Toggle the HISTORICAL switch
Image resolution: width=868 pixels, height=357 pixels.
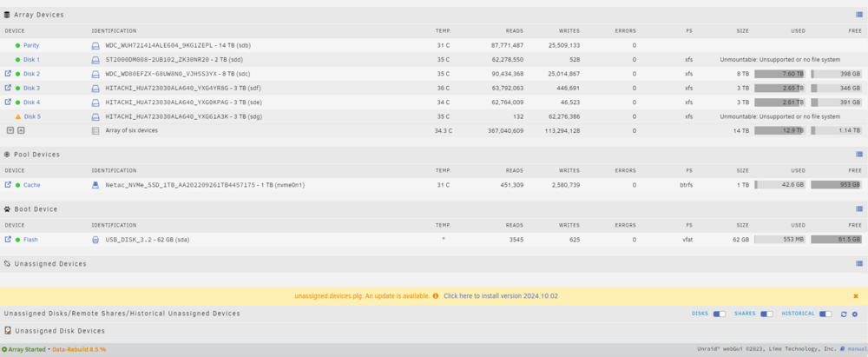[x=825, y=314]
